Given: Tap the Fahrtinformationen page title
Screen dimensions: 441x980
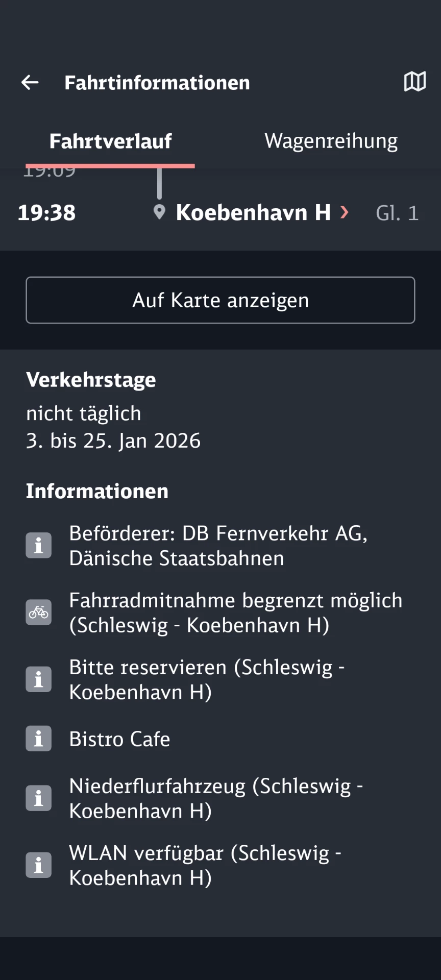Looking at the screenshot, I should tap(157, 83).
